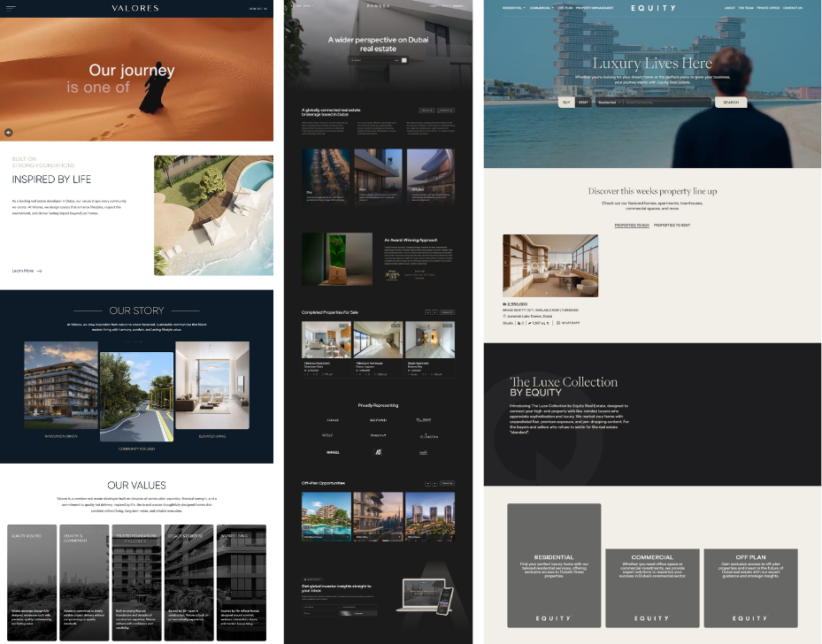Click The Luxe Collection heading
The image size is (822, 644).
564,382
